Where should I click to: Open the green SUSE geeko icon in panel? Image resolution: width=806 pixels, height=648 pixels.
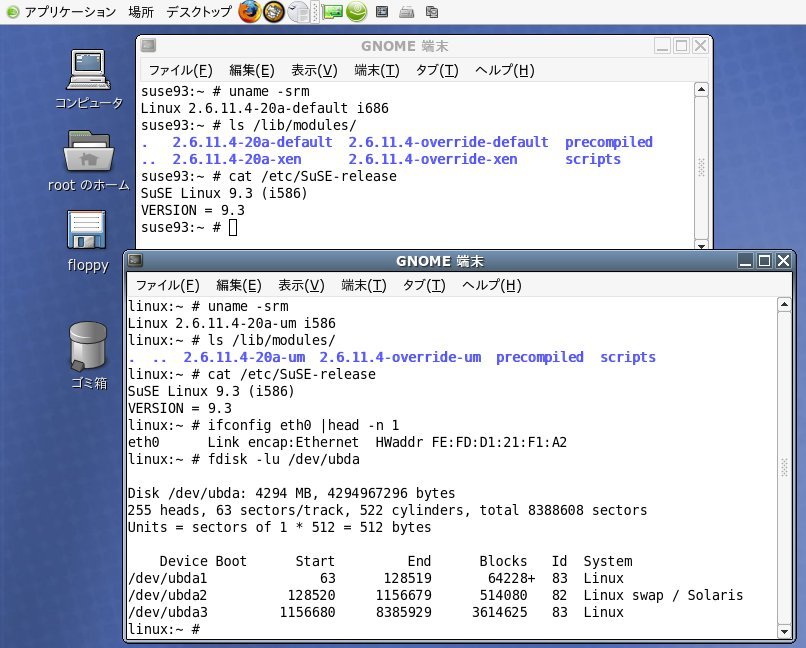point(356,11)
